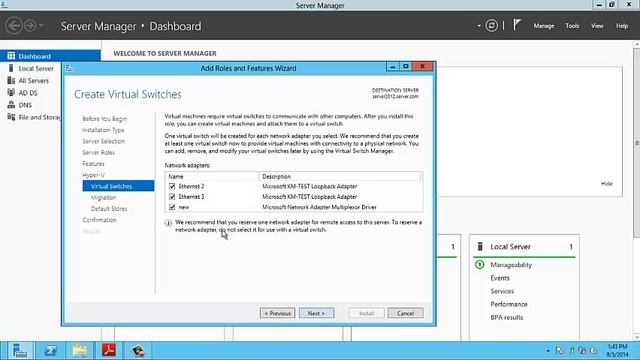640x360 pixels.
Task: Select AD DS in the sidebar
Action: pos(28,93)
